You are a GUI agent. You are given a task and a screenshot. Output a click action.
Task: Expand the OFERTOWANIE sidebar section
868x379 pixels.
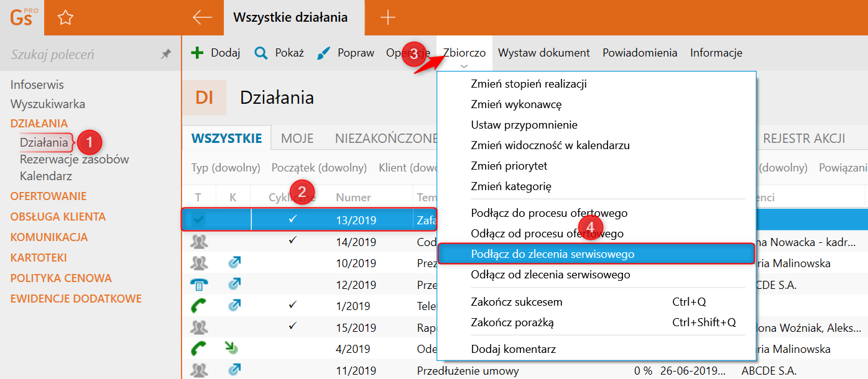(48, 196)
